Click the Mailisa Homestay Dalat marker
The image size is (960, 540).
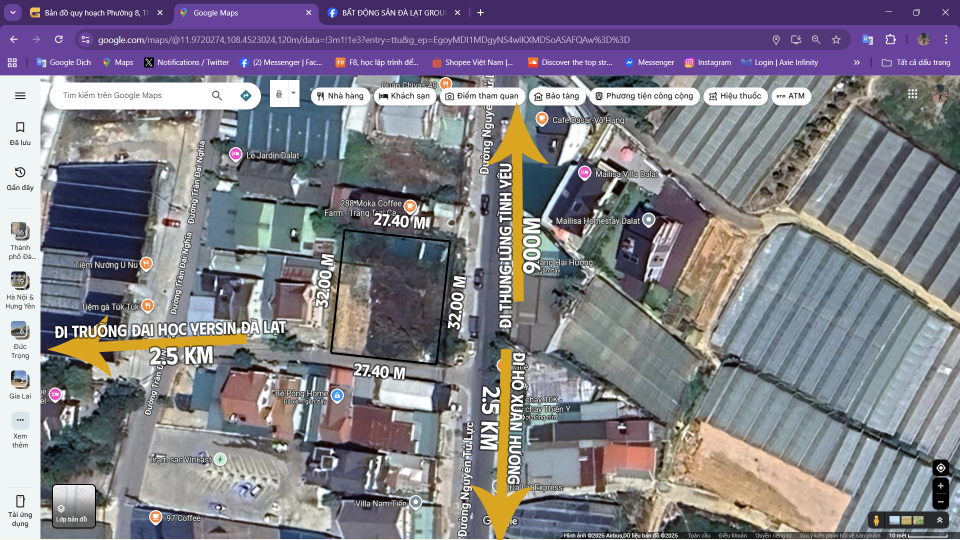[648, 220]
